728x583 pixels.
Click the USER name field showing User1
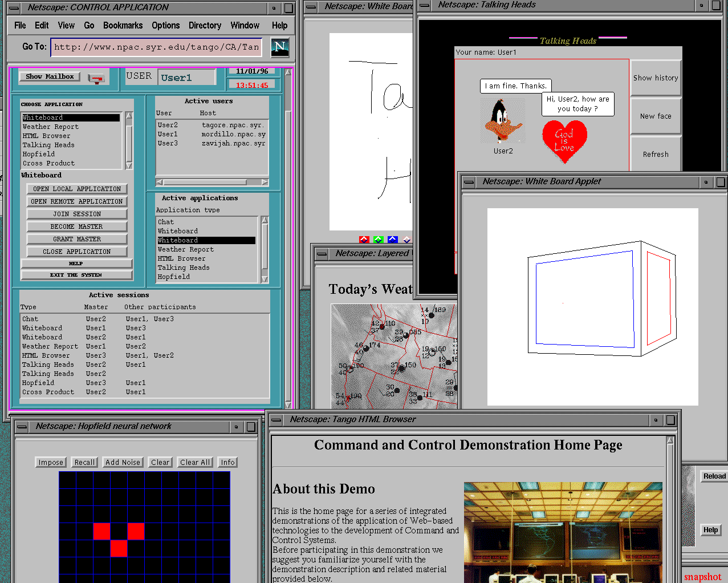click(x=187, y=78)
